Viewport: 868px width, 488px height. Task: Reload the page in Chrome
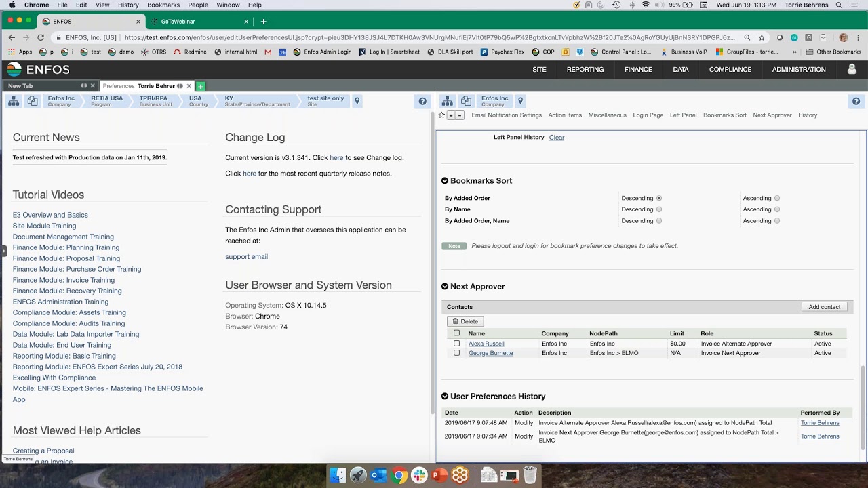pos(41,38)
